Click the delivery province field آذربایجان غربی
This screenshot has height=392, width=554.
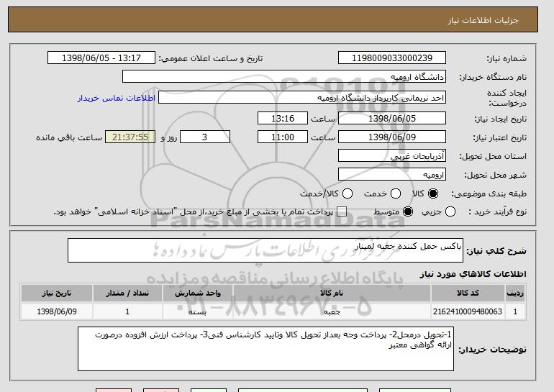392,156
